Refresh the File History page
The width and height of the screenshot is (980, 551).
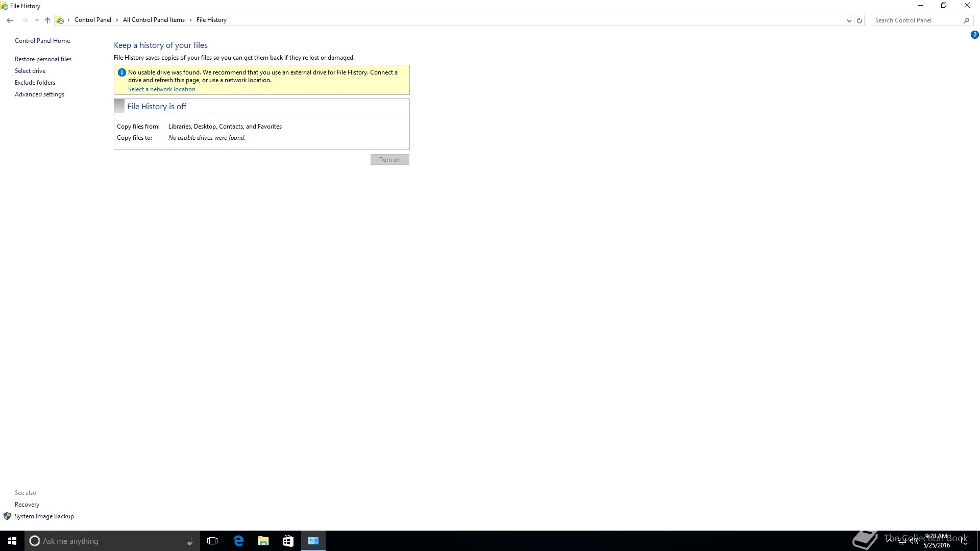point(860,20)
